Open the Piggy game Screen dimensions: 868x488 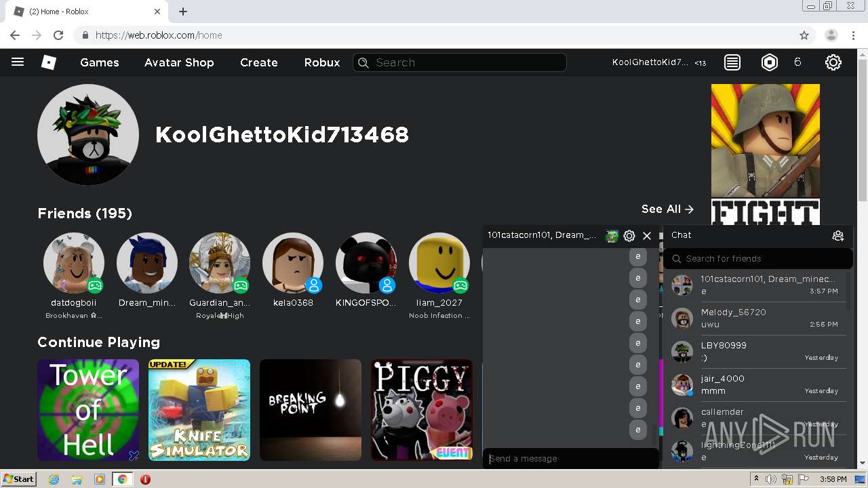(x=422, y=410)
